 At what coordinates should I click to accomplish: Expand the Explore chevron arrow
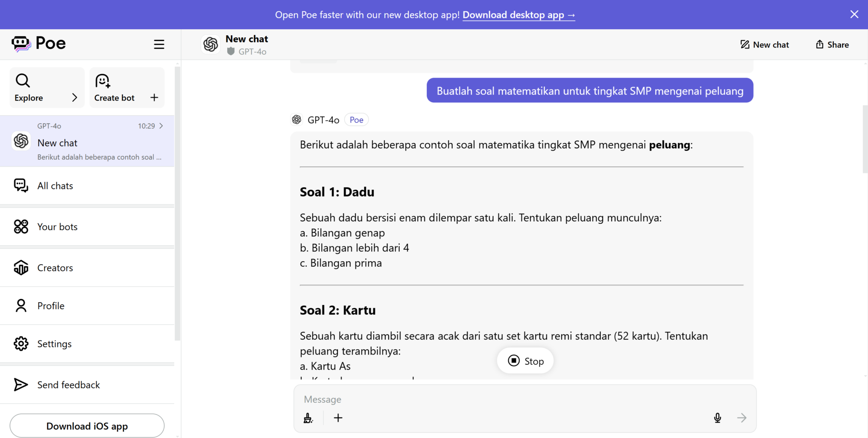point(75,98)
